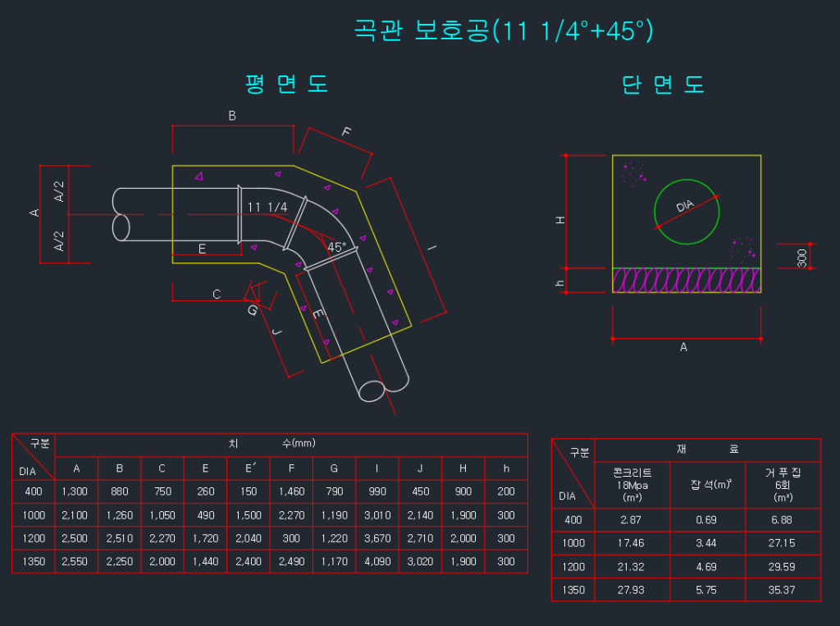Click the 재료 table header

[x=707, y=450]
